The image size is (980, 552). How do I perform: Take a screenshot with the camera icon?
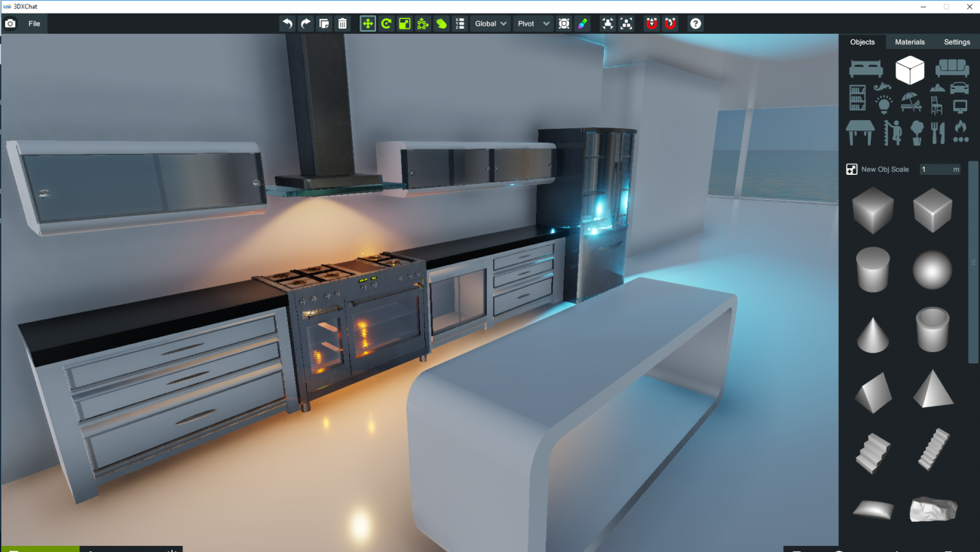click(11, 23)
